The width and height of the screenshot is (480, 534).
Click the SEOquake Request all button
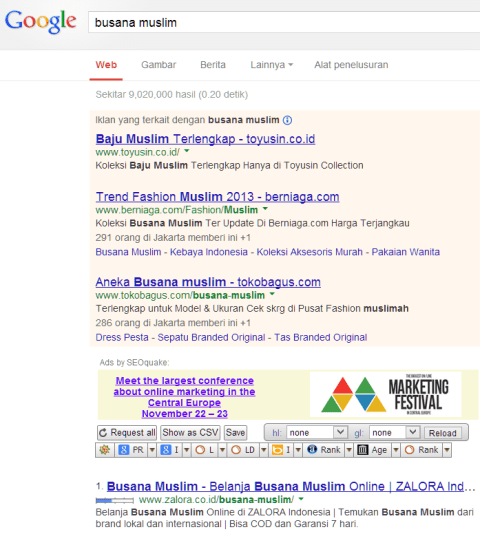[127, 433]
